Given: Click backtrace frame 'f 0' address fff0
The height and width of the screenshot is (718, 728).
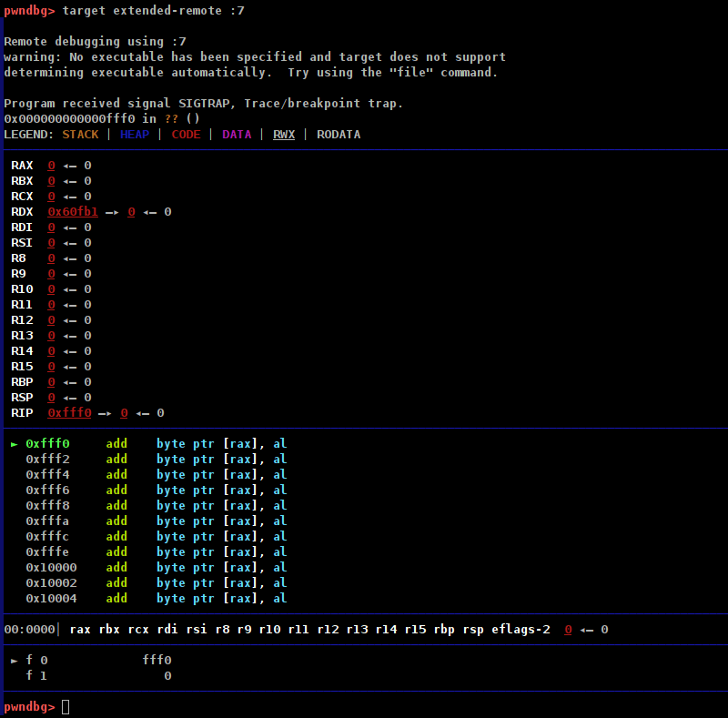Looking at the screenshot, I should point(157,661).
